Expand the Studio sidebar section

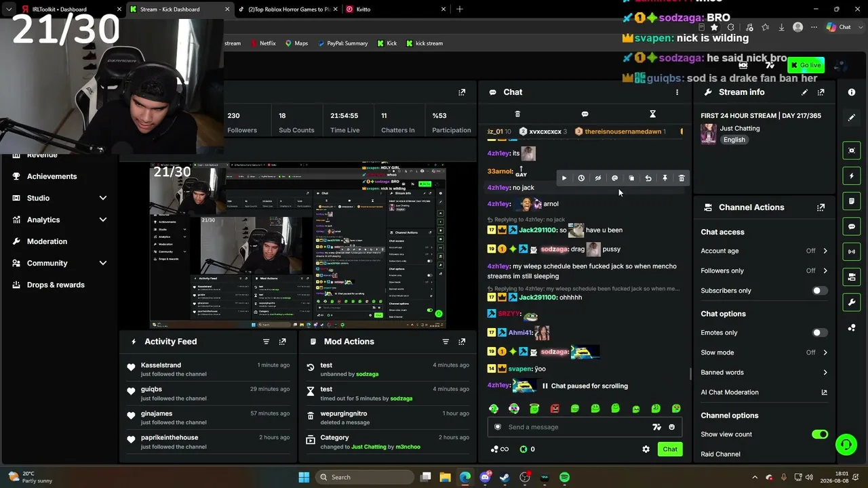point(103,198)
